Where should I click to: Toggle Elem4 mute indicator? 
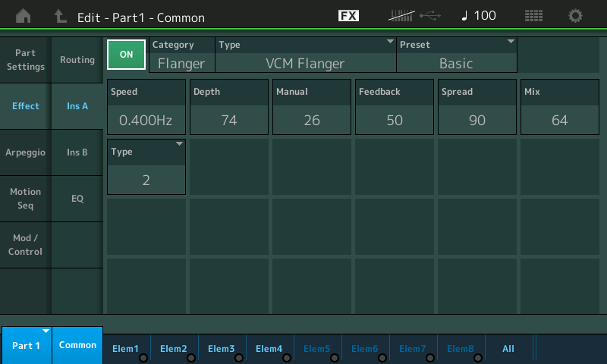coord(287,358)
